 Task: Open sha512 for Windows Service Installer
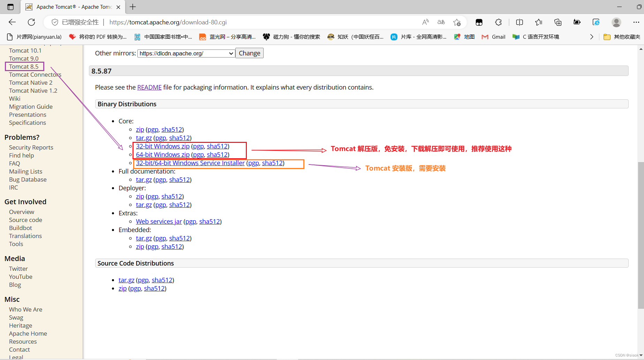[x=272, y=163]
